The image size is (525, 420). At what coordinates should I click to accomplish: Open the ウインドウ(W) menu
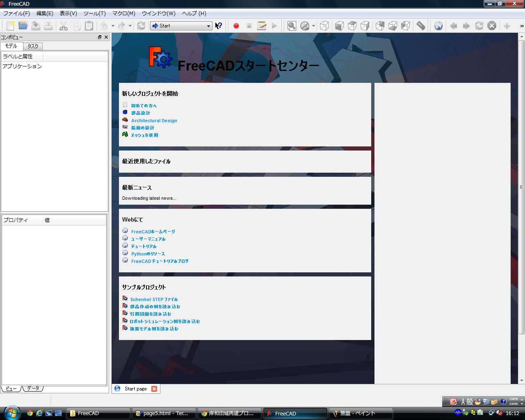tap(158, 13)
